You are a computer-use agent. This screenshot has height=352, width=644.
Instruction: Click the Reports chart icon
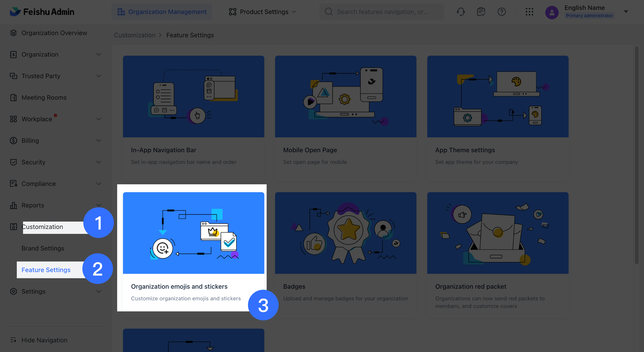click(13, 205)
